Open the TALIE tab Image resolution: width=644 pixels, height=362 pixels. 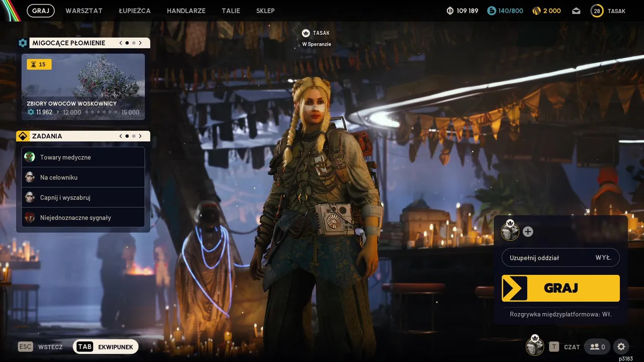coord(231,11)
